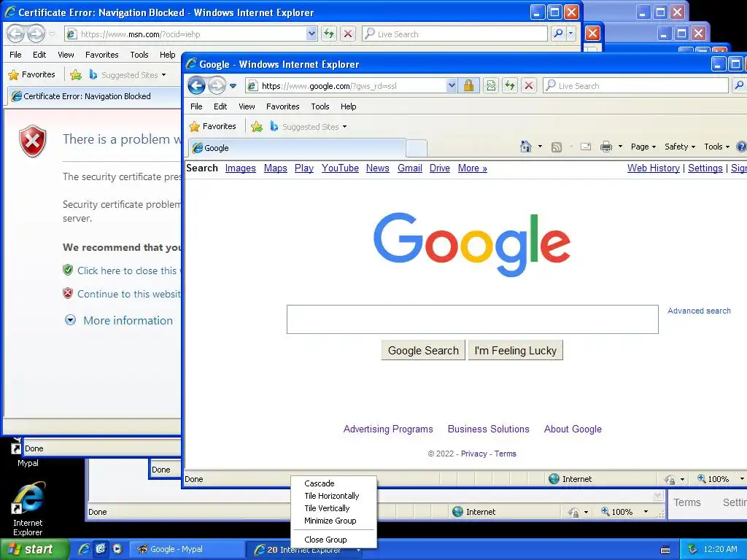Click the Stop icon in the Google window
This screenshot has height=560, width=747.
tap(528, 86)
